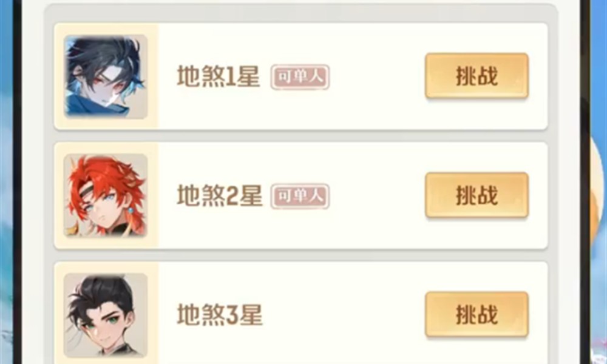Click the blue-black haired 地煞1星 avatar
The image size is (607, 364).
click(x=105, y=76)
